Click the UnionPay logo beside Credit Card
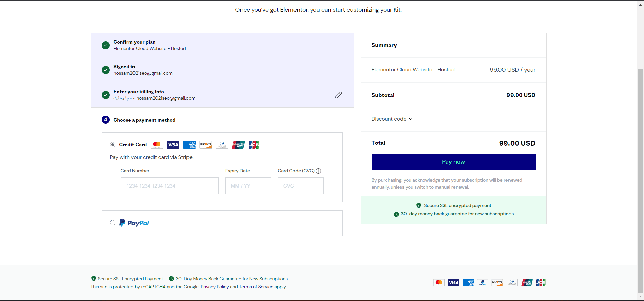Image resolution: width=644 pixels, height=301 pixels. [238, 145]
